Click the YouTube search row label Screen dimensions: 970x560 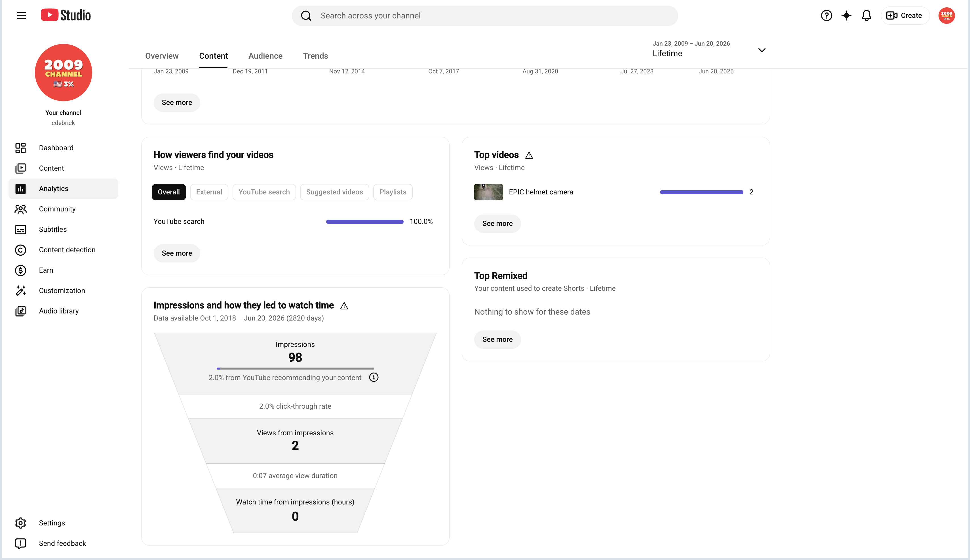[179, 222]
